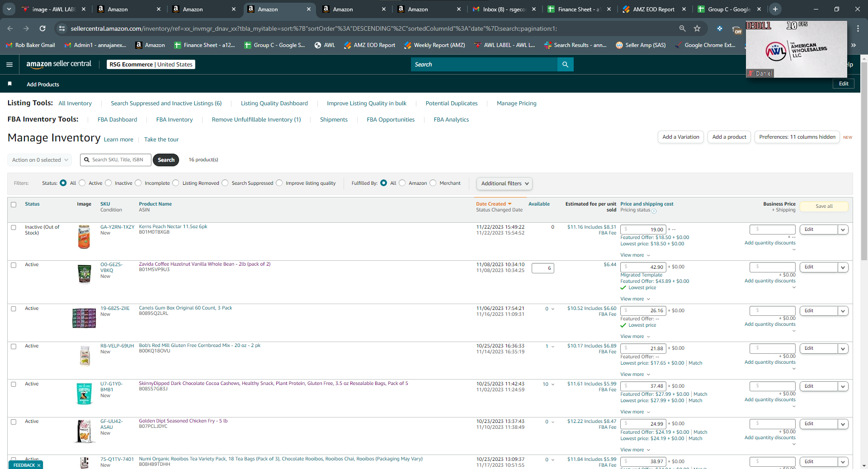Reload the page with the refresh icon
Screen dimensions: 868x469
tap(42, 28)
